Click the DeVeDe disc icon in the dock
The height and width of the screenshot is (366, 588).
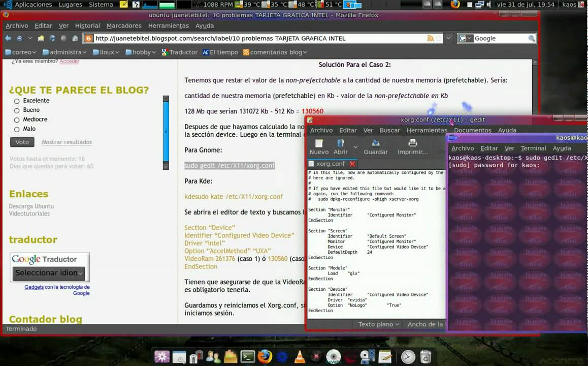(x=334, y=356)
